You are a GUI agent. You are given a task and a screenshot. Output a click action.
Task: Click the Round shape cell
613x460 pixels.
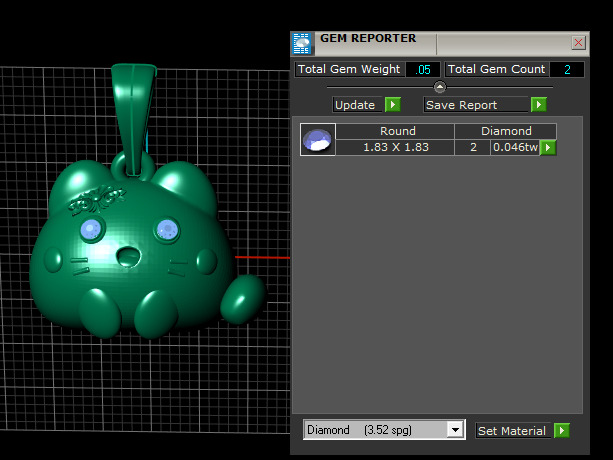point(395,131)
